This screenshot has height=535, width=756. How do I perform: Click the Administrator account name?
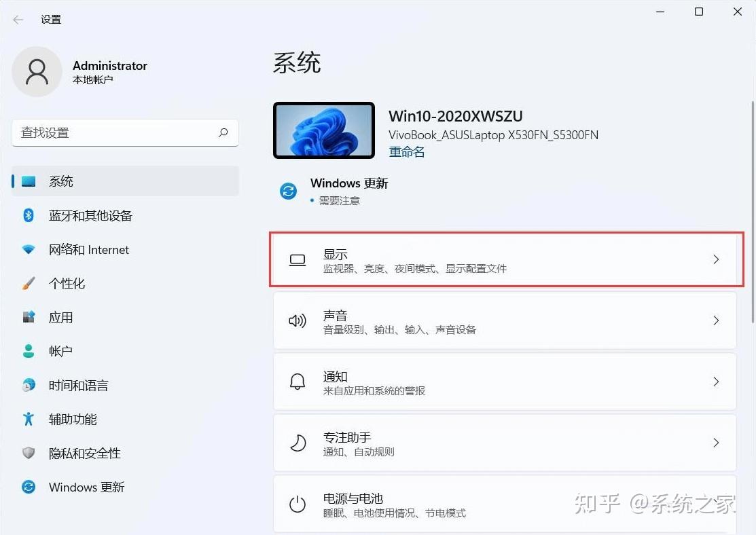coord(110,66)
